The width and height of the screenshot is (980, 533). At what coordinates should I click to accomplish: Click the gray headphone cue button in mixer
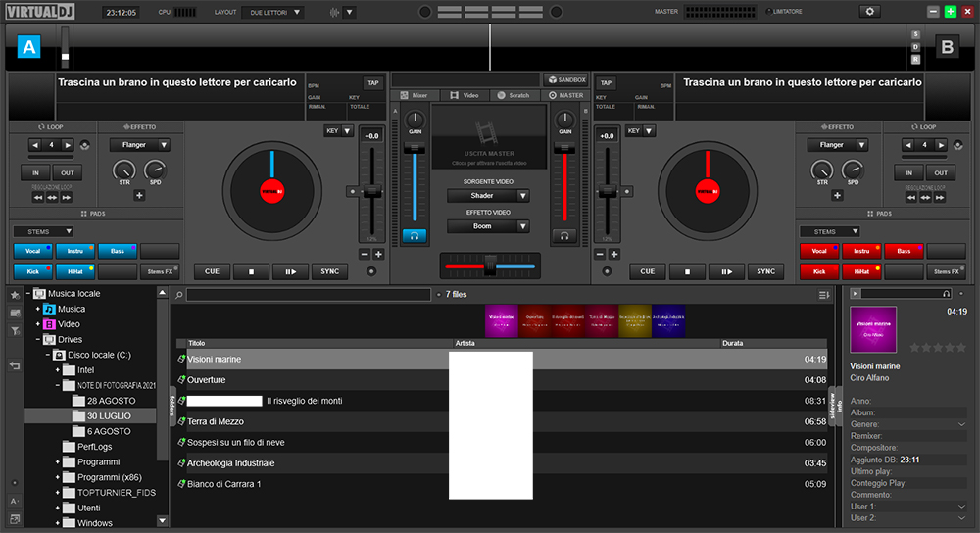tap(564, 236)
